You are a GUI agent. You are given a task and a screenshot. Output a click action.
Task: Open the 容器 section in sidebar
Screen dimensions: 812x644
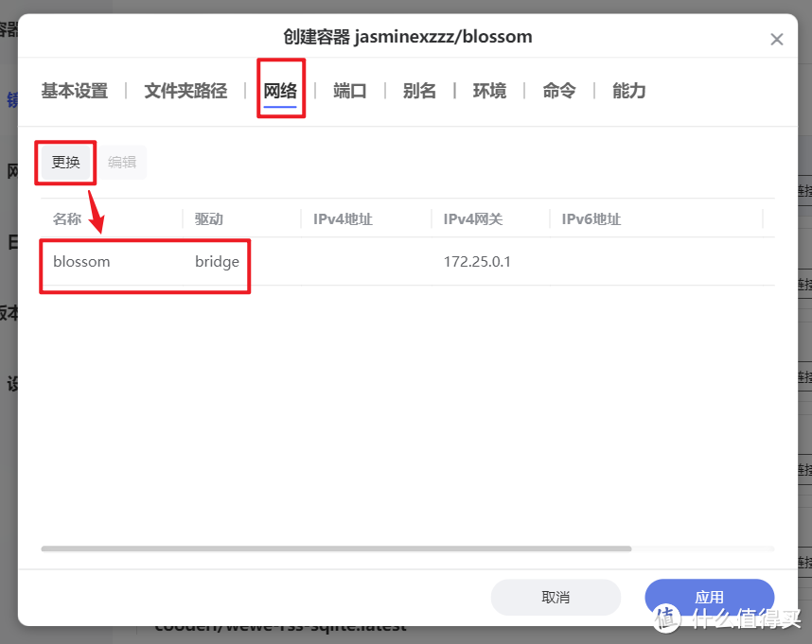click(x=8, y=30)
